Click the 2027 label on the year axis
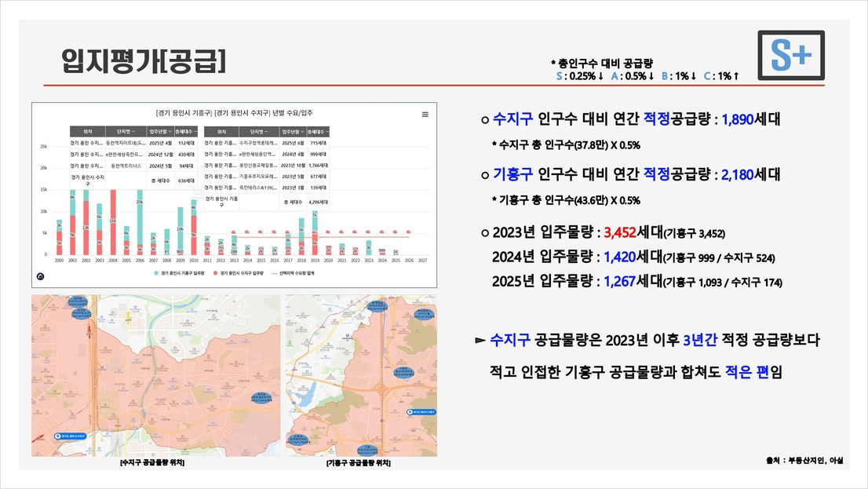Viewport: 868px width, 489px height. 422,261
